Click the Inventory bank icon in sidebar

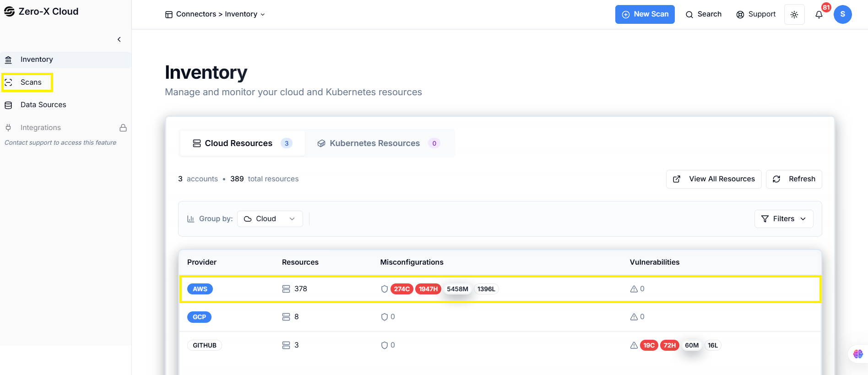8,60
